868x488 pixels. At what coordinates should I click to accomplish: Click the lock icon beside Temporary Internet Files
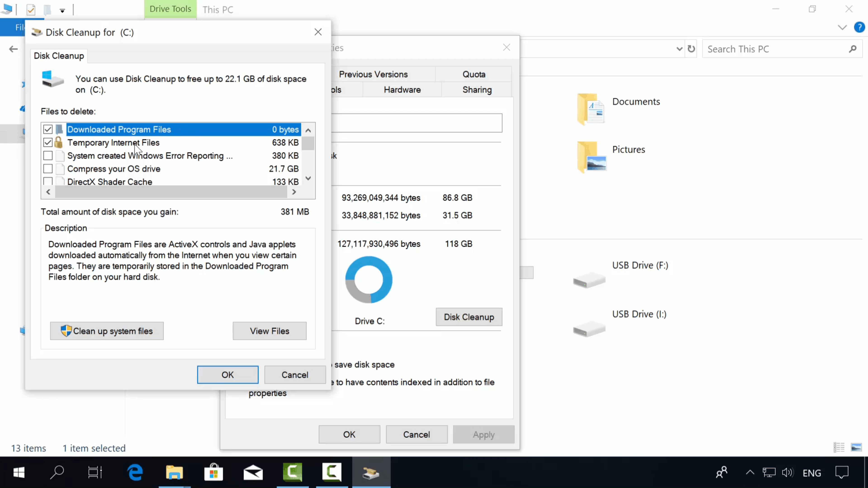click(x=59, y=142)
